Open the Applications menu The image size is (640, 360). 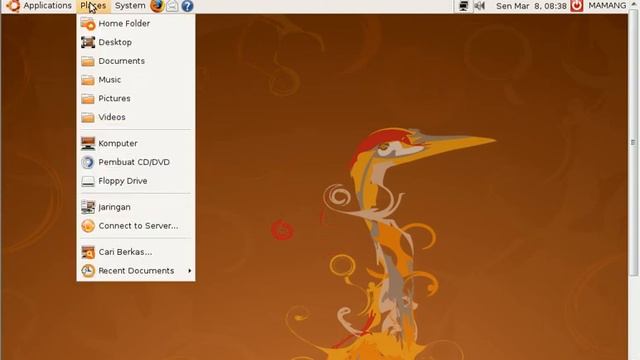[47, 6]
